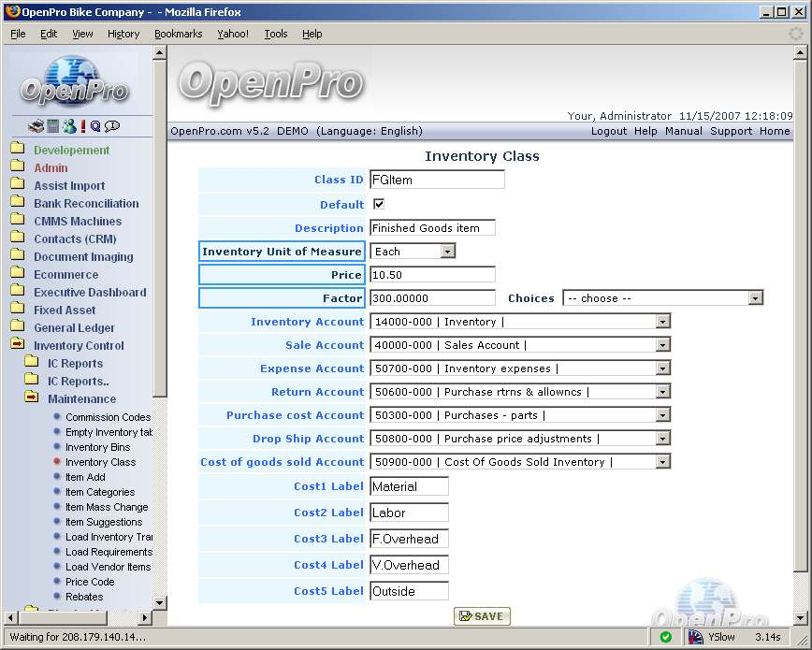The width and height of the screenshot is (812, 650).
Task: Click the red exclamation mark icon
Action: 82,126
